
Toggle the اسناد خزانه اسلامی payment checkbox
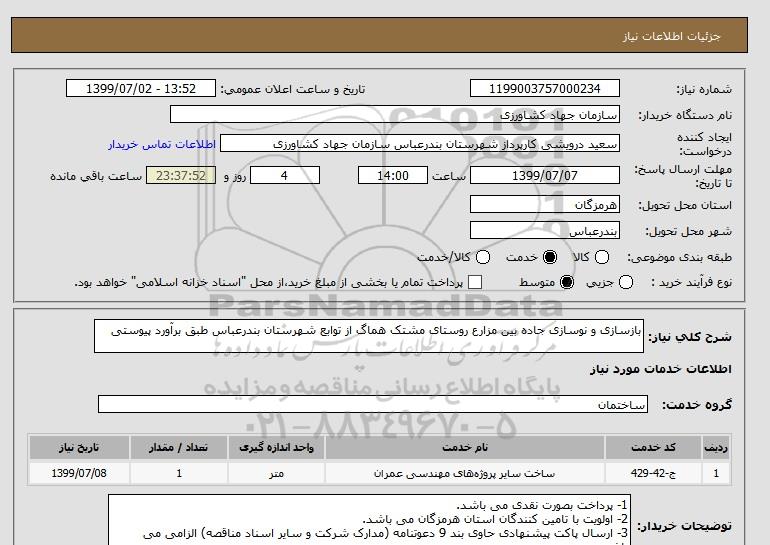click(475, 282)
